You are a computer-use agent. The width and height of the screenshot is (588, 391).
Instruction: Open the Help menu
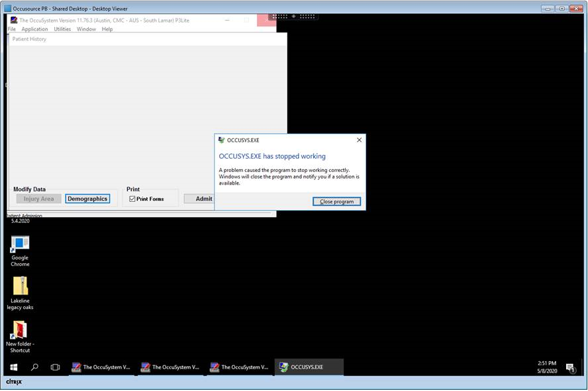(x=107, y=29)
